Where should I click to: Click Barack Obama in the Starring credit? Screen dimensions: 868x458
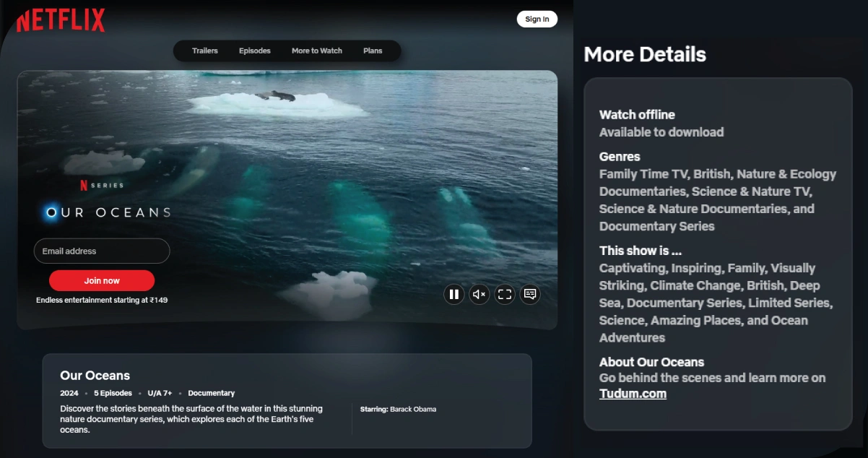pos(412,409)
